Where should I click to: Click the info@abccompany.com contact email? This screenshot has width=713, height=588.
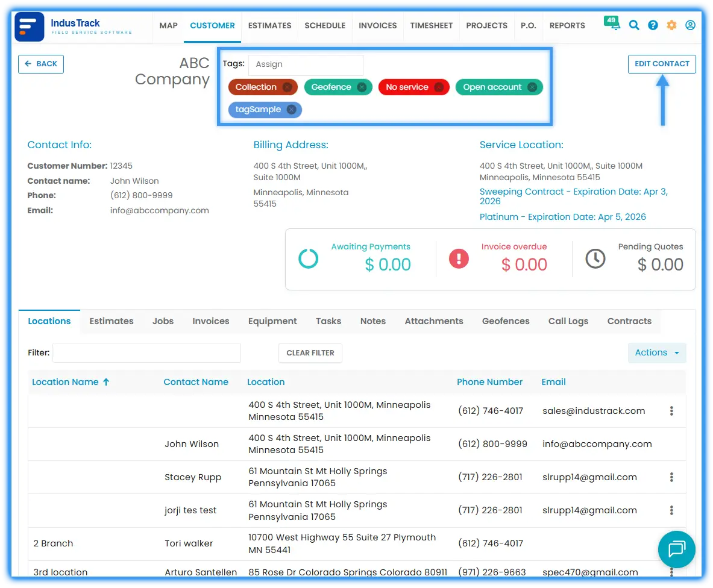click(160, 210)
